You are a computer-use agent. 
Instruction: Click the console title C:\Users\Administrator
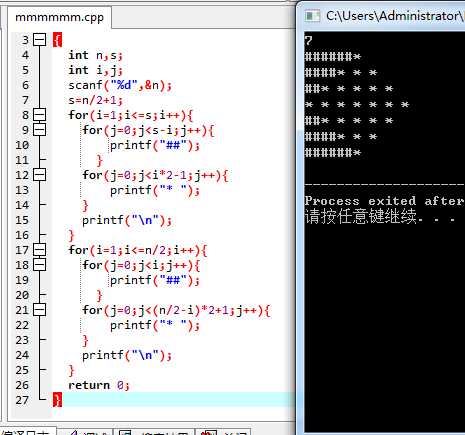point(395,16)
